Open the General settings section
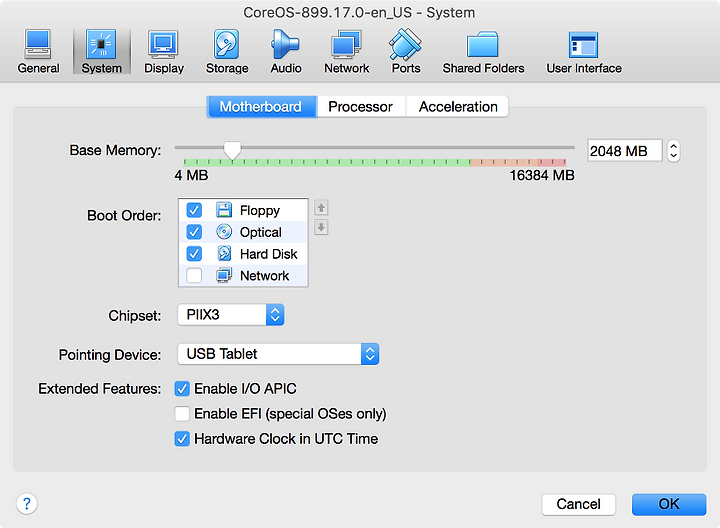The width and height of the screenshot is (720, 528). pos(38,51)
